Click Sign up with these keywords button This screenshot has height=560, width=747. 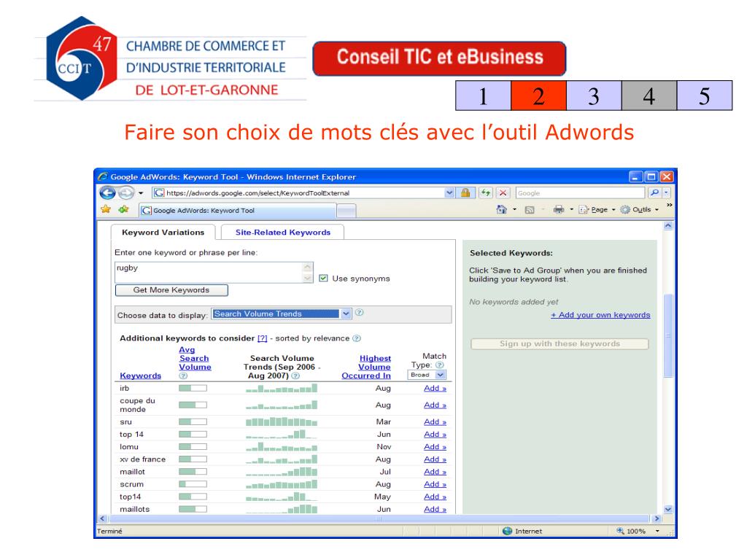[x=560, y=344]
